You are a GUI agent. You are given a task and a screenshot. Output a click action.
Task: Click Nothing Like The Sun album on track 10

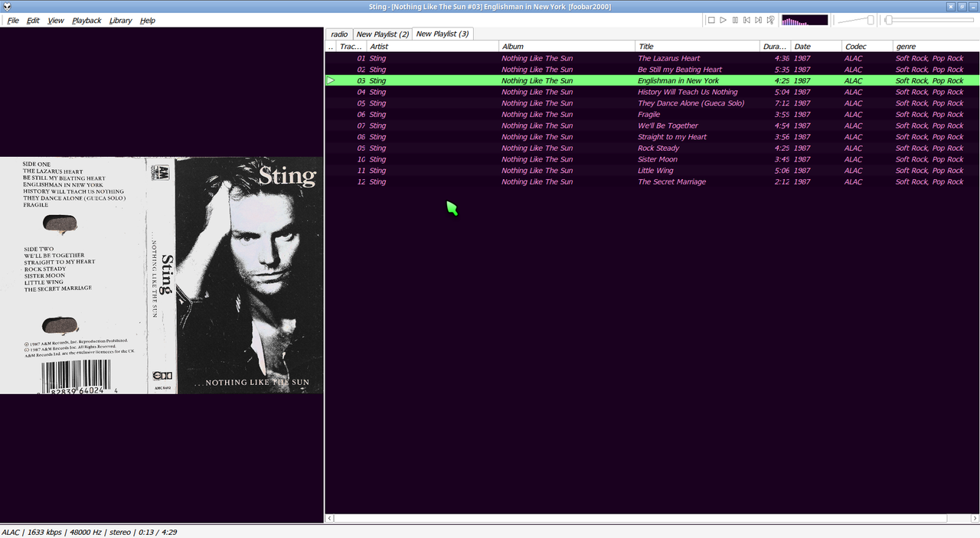coord(537,159)
